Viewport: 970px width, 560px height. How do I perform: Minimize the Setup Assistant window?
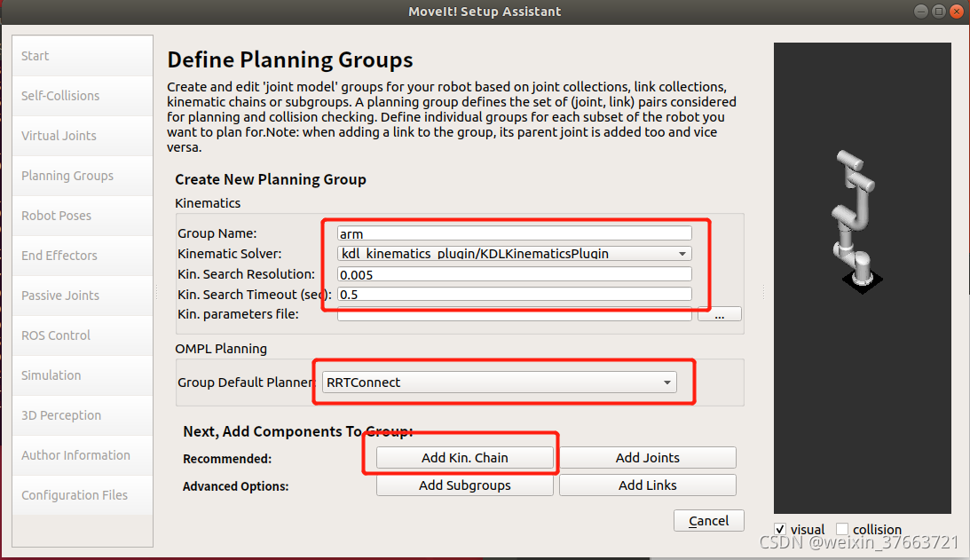(921, 12)
